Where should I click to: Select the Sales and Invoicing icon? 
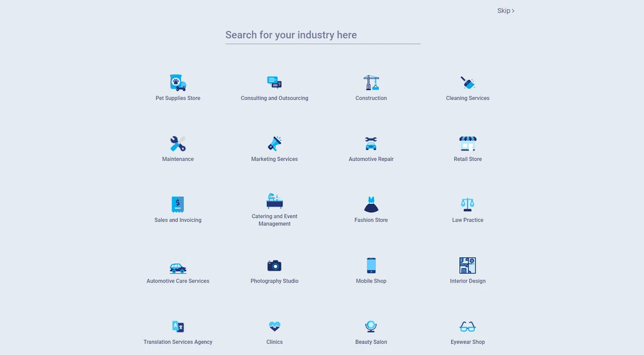point(178,204)
